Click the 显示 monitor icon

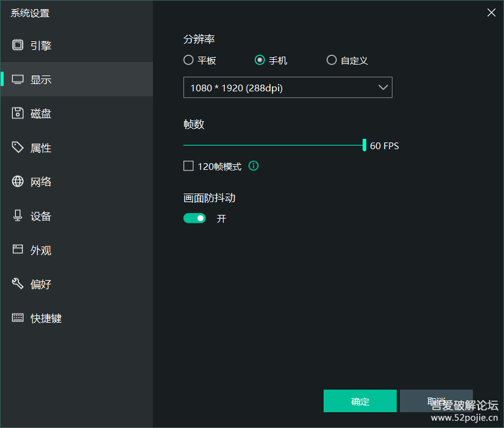tap(18, 79)
